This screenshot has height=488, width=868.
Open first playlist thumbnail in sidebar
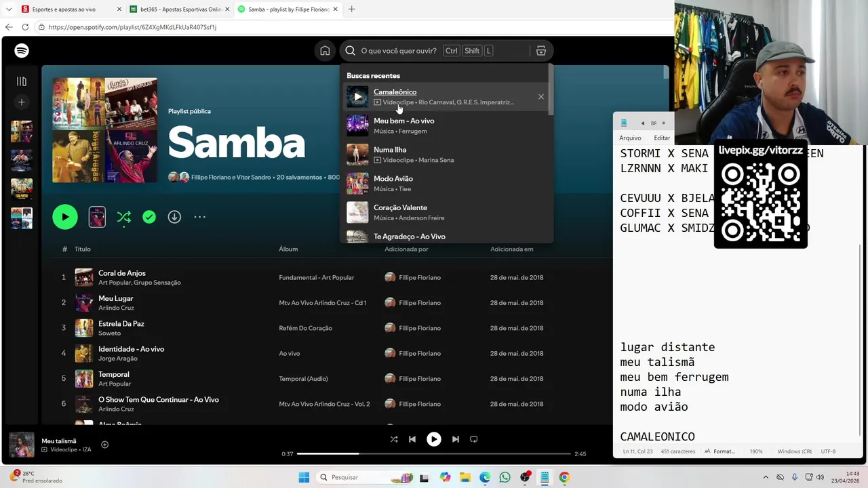pos(22,131)
